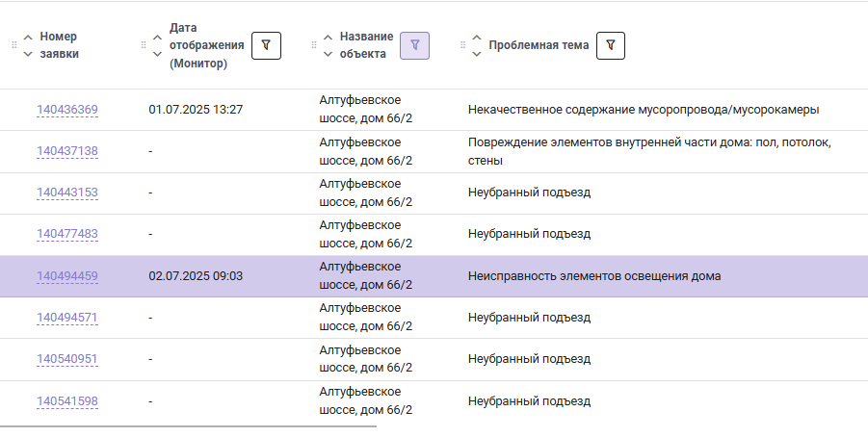Click drag handle of Название объекта column
Image resolution: width=868 pixels, height=437 pixels.
click(x=314, y=45)
